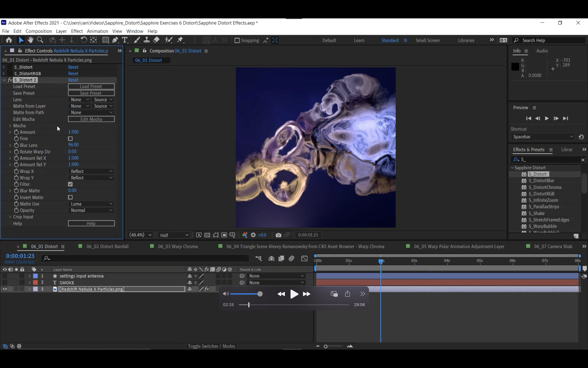This screenshot has height=368, width=588.
Task: Select the Eraser tool
Action: 157,40
